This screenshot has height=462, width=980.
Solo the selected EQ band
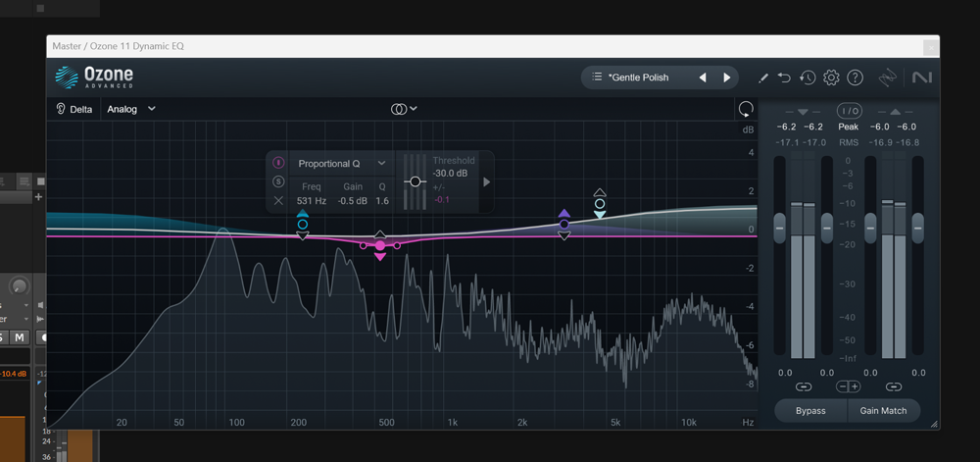(x=278, y=181)
